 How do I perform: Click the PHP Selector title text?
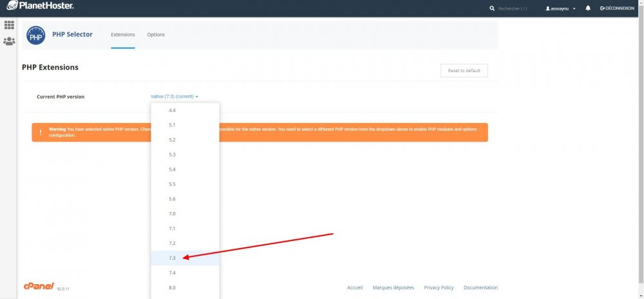pos(72,35)
